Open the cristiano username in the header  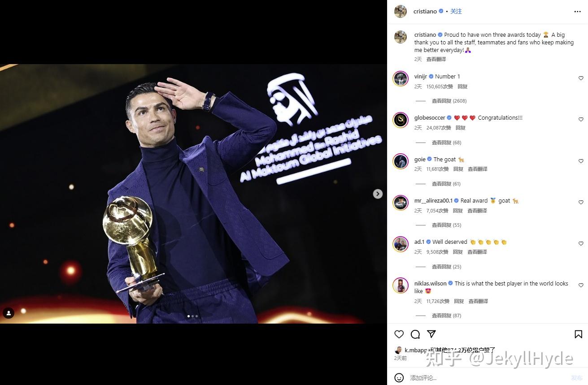point(425,12)
